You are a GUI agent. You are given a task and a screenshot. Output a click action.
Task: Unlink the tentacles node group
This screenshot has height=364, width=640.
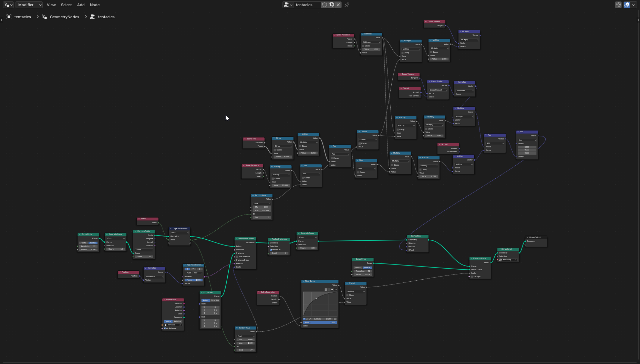(338, 5)
